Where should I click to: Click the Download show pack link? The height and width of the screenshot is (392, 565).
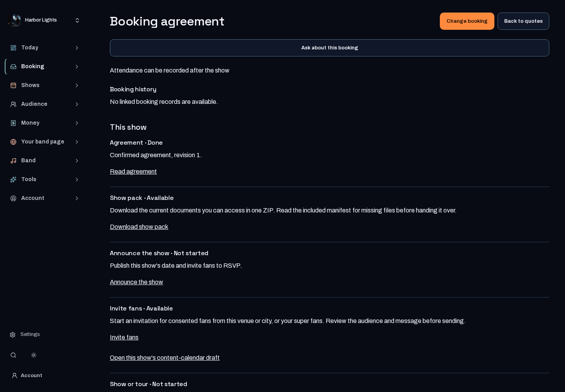139,227
